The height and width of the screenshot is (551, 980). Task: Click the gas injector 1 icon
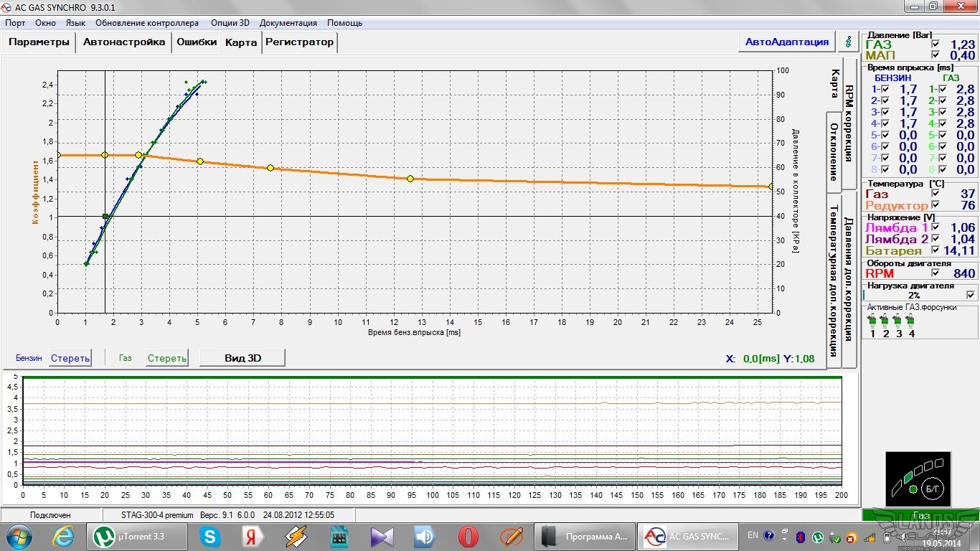(872, 320)
